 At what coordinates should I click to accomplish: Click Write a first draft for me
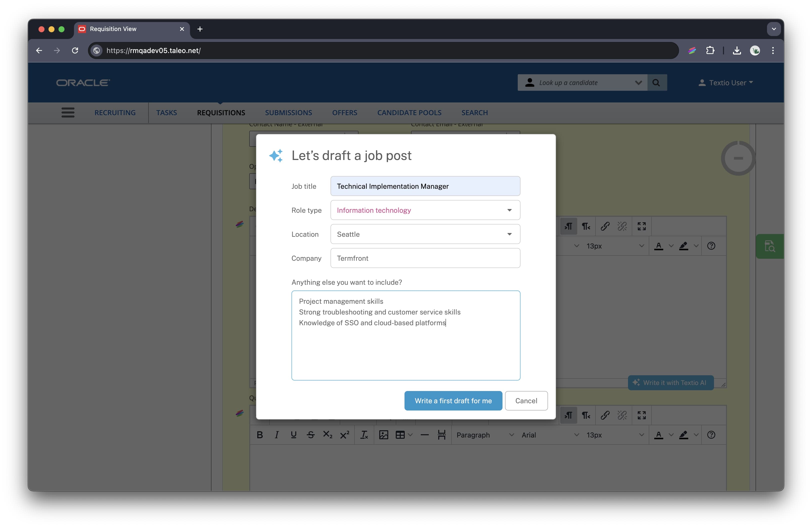[453, 401]
